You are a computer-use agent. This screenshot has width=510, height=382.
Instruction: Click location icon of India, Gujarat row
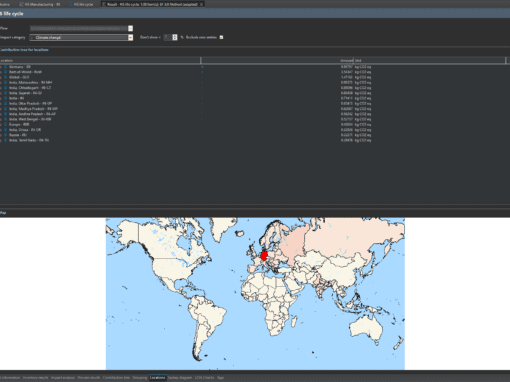pyautogui.click(x=5, y=93)
